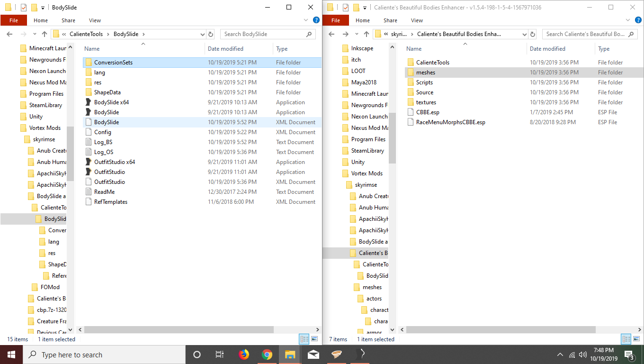This screenshot has height=364, width=644.
Task: Select the ShapeData folder icon in file list
Action: 88,92
